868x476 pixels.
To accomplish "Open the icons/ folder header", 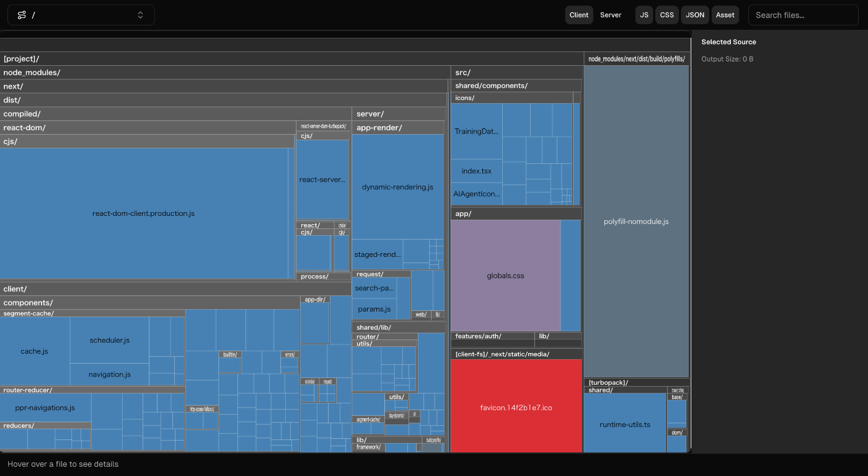I will coord(512,98).
